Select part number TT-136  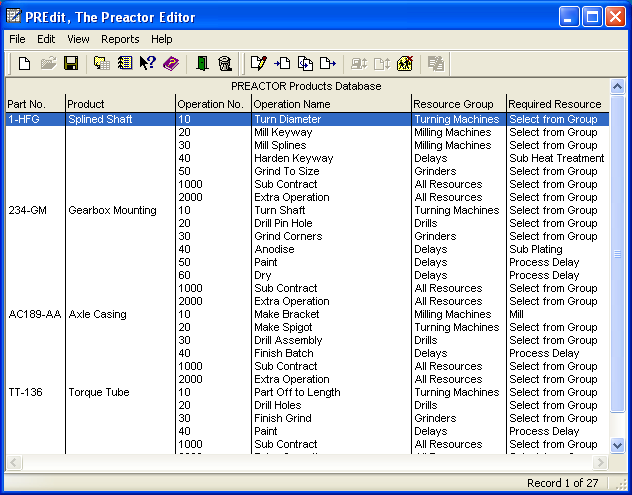(25, 392)
